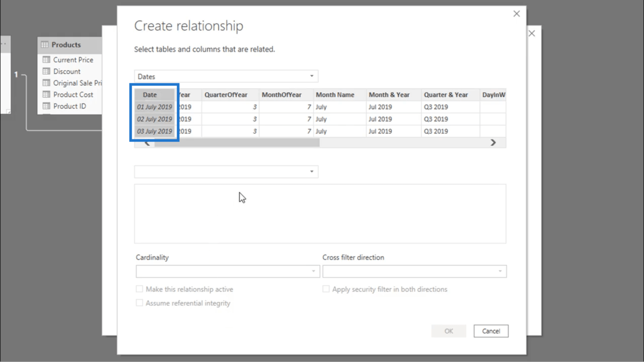Tick Make this relationship active checkbox

[x=140, y=289]
